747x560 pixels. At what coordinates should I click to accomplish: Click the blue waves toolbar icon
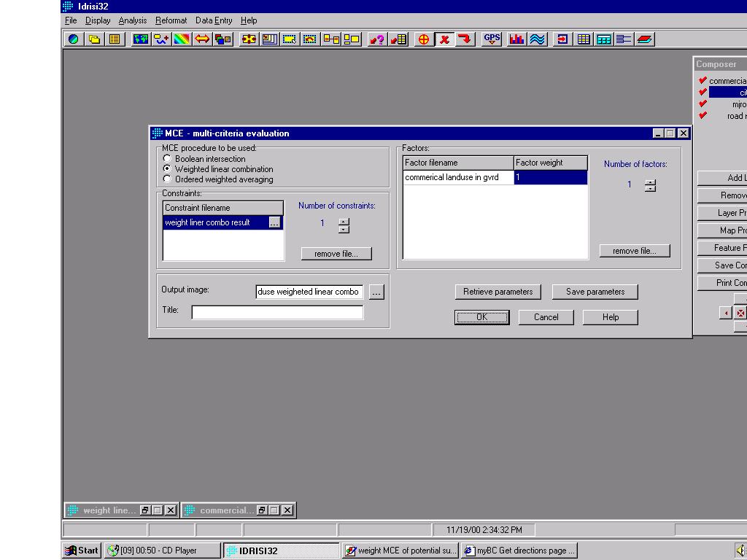[x=537, y=39]
